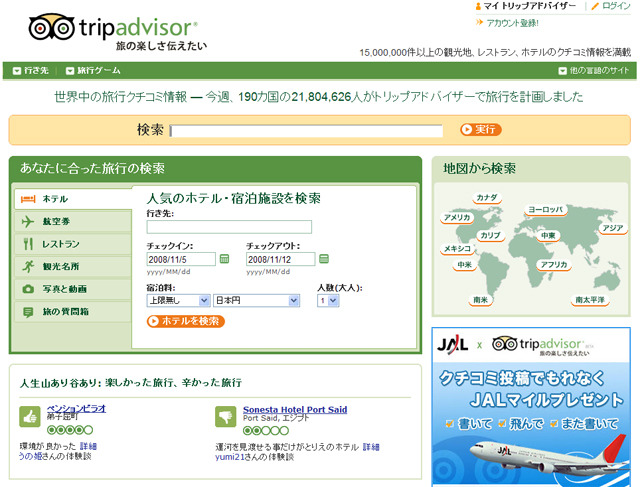Open the ログイン link
The height and width of the screenshot is (487, 640).
coord(616,6)
